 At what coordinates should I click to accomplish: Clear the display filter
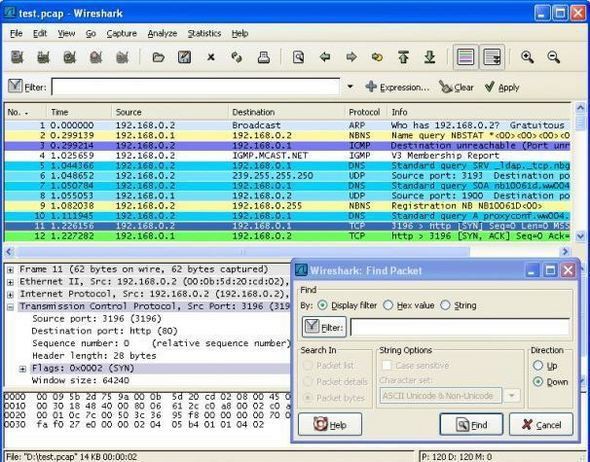(456, 87)
